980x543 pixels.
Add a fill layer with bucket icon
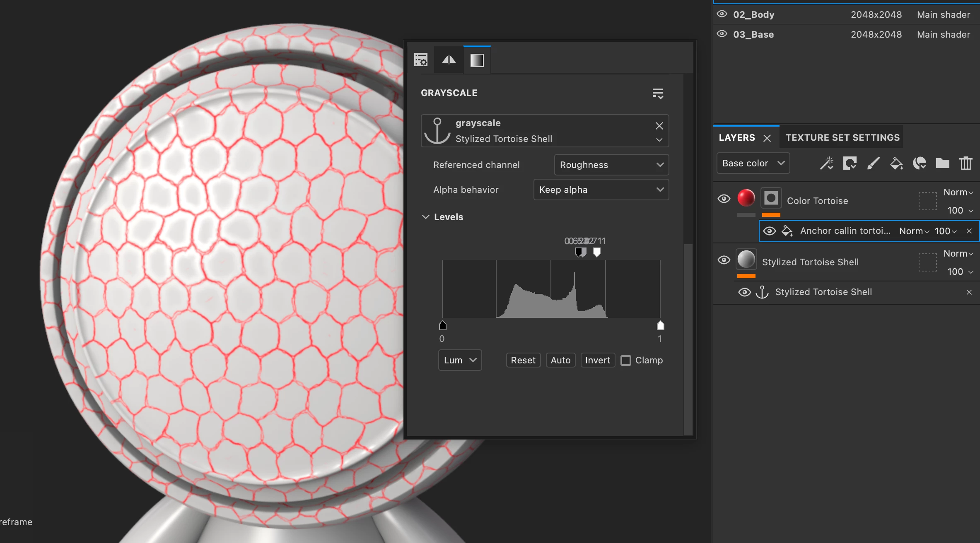tap(896, 163)
